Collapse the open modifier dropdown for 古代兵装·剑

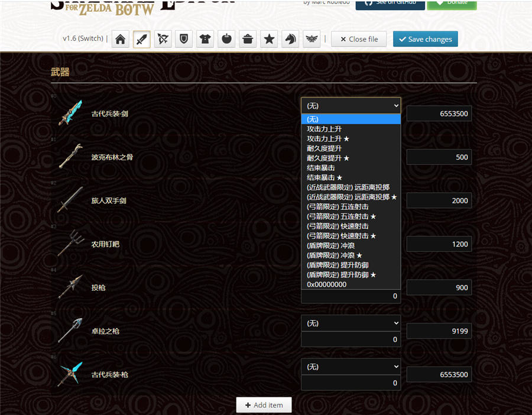(x=351, y=106)
